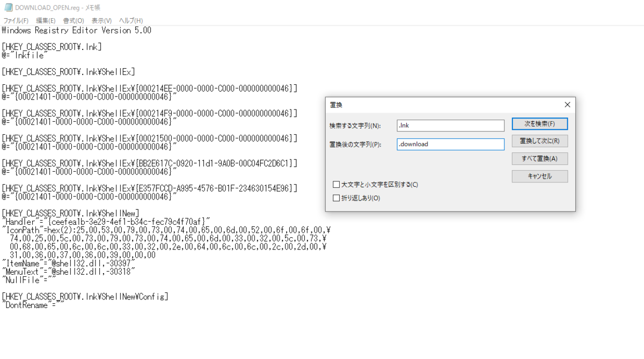Image resolution: width=644 pixels, height=359 pixels.
Task: Click the すべて置換(A) button
Action: (x=539, y=158)
